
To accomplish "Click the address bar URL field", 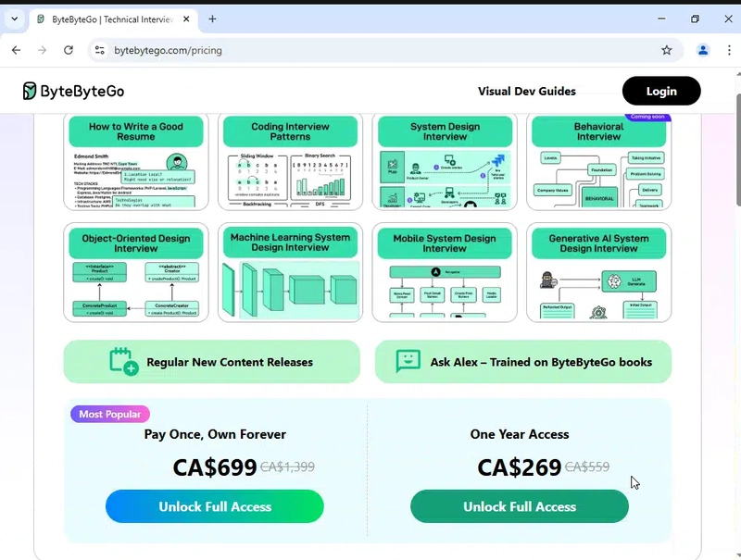I will (x=370, y=50).
